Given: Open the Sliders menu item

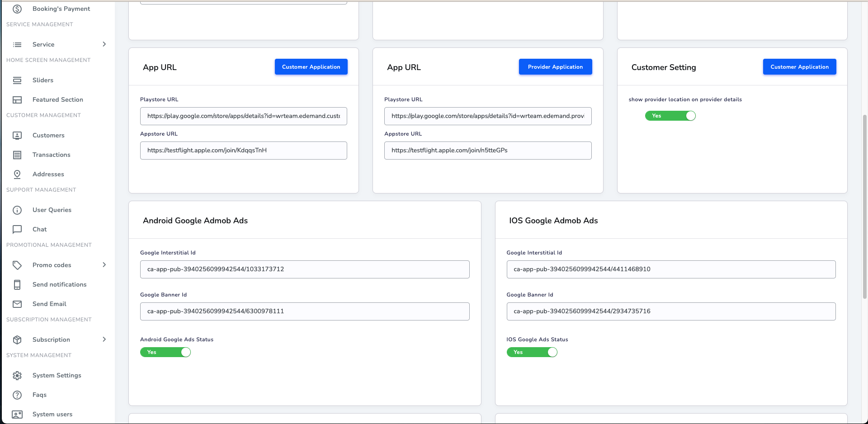Looking at the screenshot, I should point(43,80).
